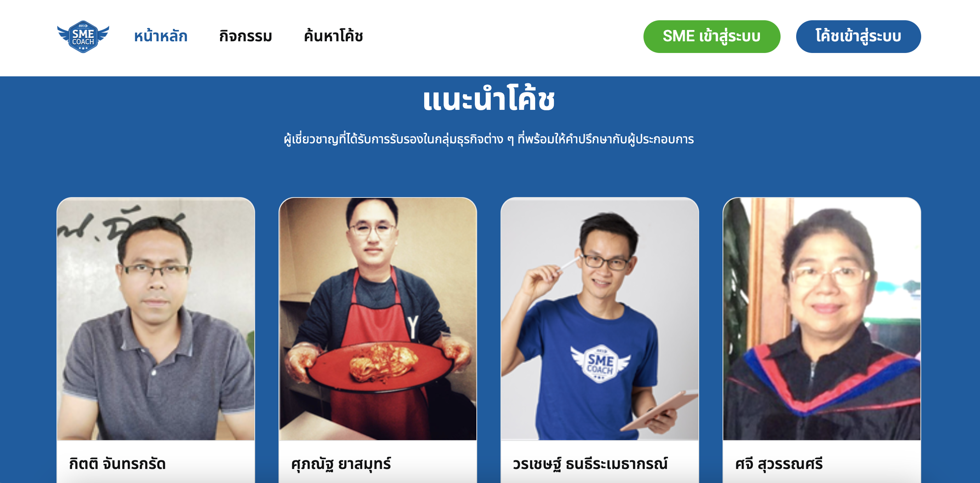Go to the กิจกรรม menu item
This screenshot has width=980, height=483.
tap(245, 36)
